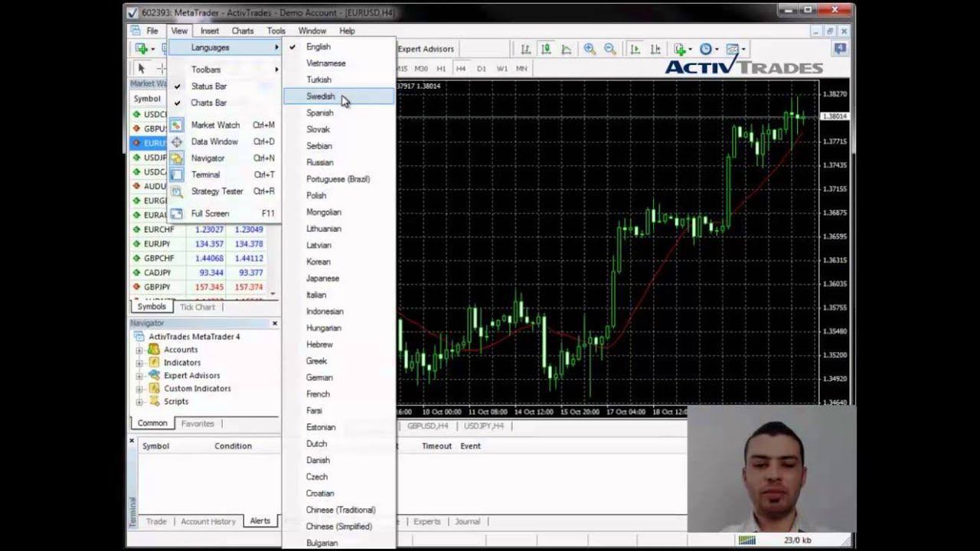Expand the Custom Indicators tree node
Viewport: 980px width, 551px height.
point(139,389)
